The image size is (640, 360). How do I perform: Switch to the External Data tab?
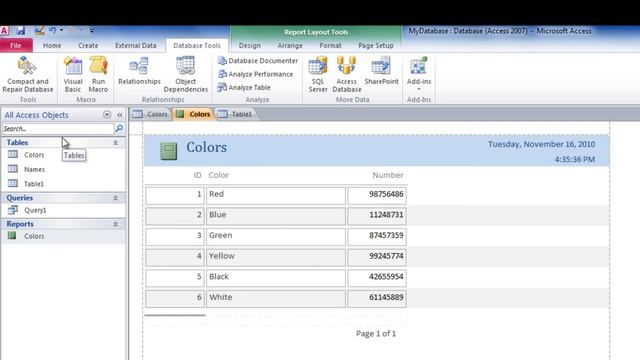coord(136,46)
